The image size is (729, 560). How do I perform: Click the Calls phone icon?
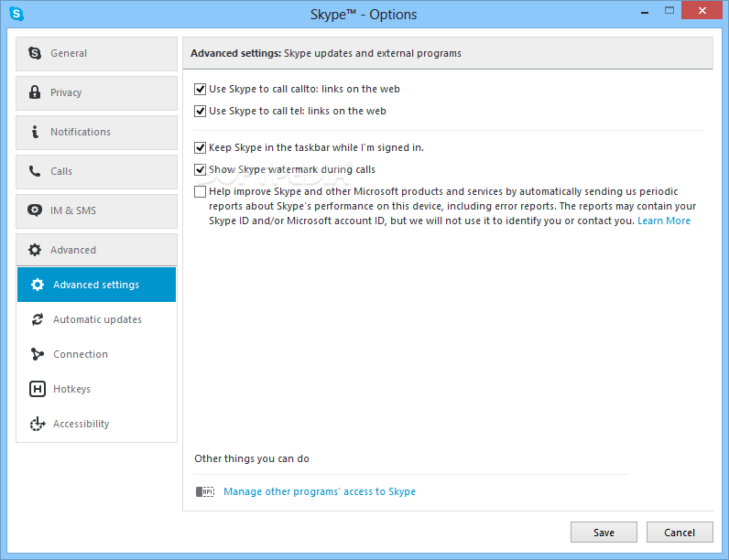35,171
